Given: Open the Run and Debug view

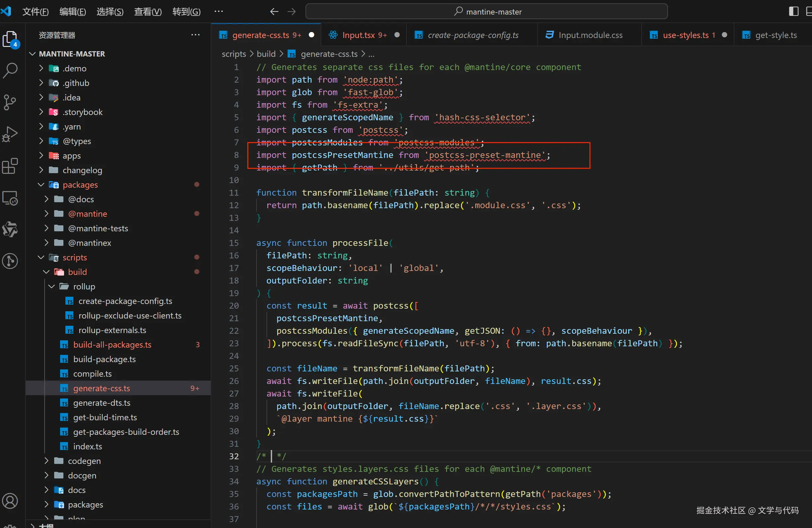Looking at the screenshot, I should [x=10, y=134].
